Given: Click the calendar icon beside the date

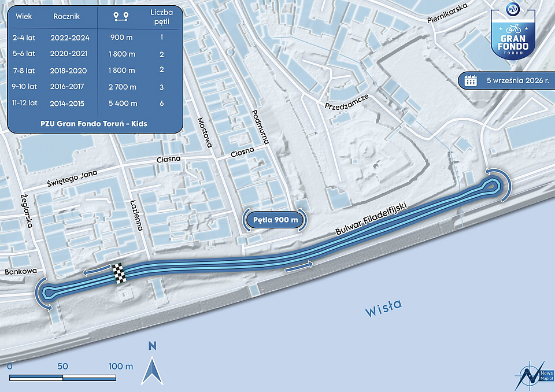Looking at the screenshot, I should tap(471, 81).
